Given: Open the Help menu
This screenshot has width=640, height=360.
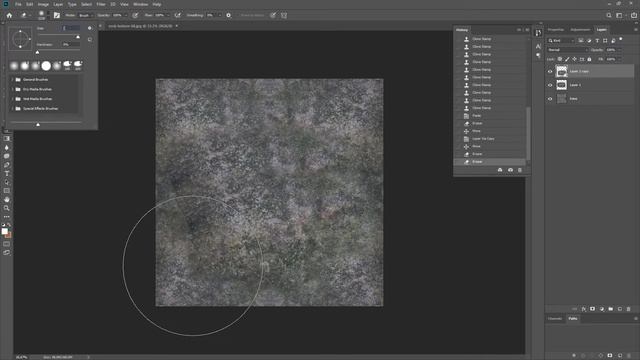Looking at the screenshot, I should coord(157,4).
